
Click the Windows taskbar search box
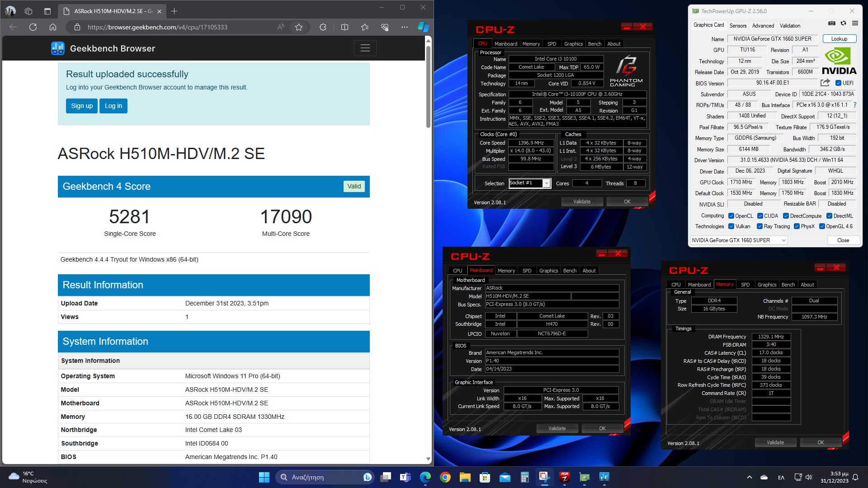pos(325,477)
